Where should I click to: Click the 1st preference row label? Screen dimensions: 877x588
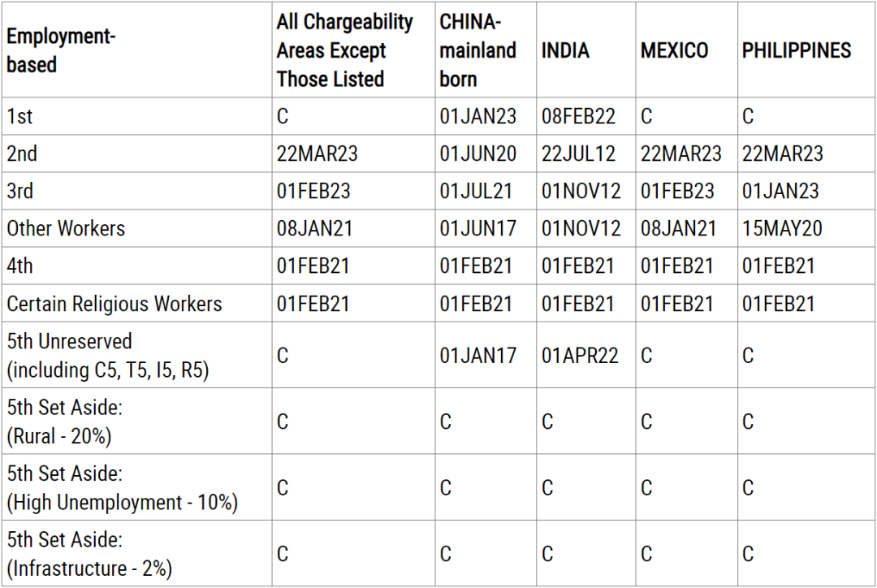point(19,116)
